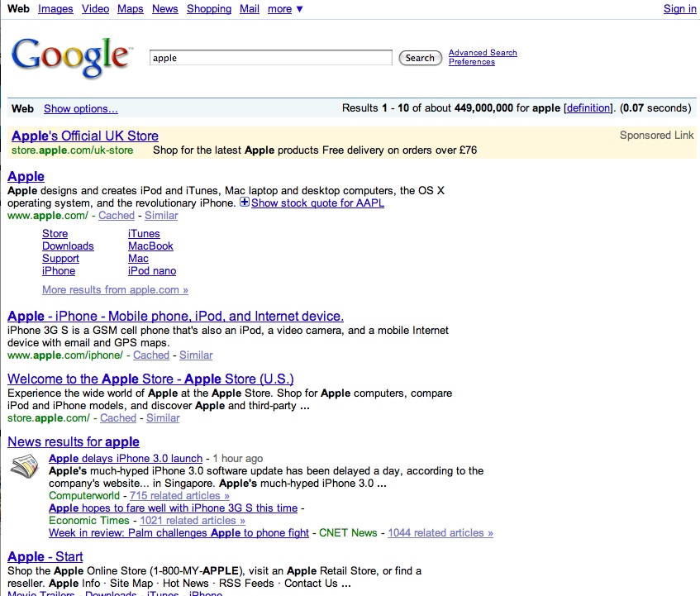The width and height of the screenshot is (700, 596).
Task: Switch to the Images search tab
Action: click(55, 9)
